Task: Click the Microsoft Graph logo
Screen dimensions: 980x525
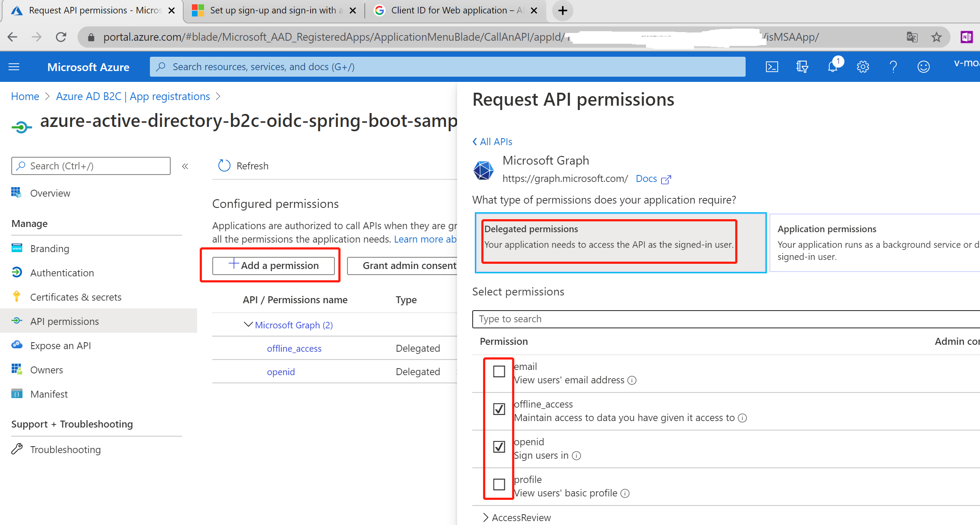Action: click(483, 170)
